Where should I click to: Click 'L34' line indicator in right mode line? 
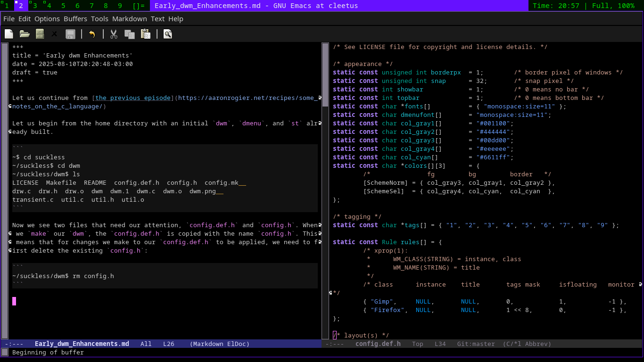point(440,344)
